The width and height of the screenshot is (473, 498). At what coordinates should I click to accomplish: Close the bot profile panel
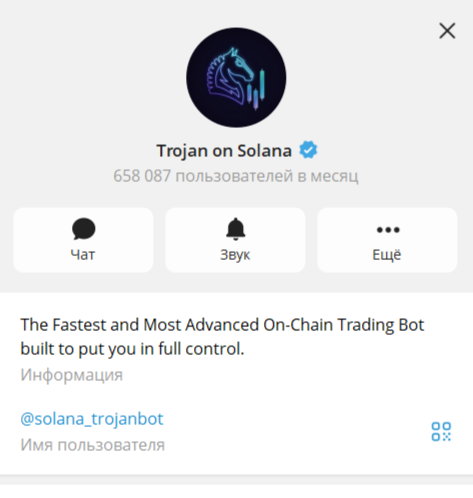tap(447, 31)
